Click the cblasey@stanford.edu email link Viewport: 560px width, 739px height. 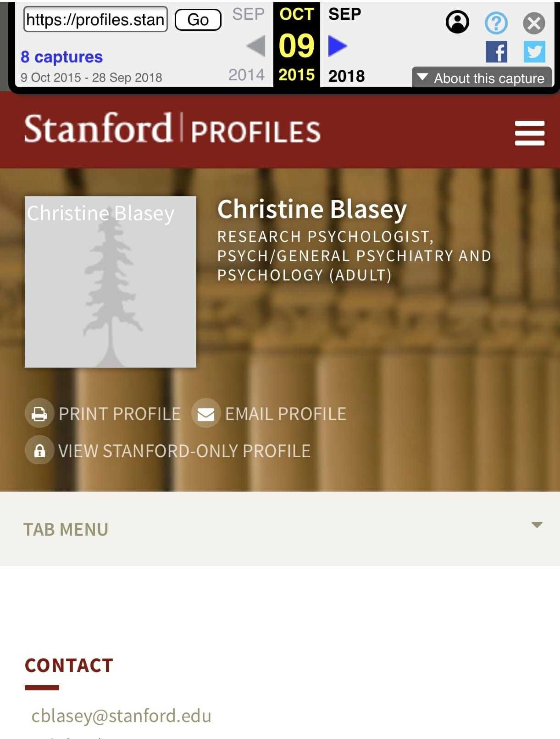point(121,716)
